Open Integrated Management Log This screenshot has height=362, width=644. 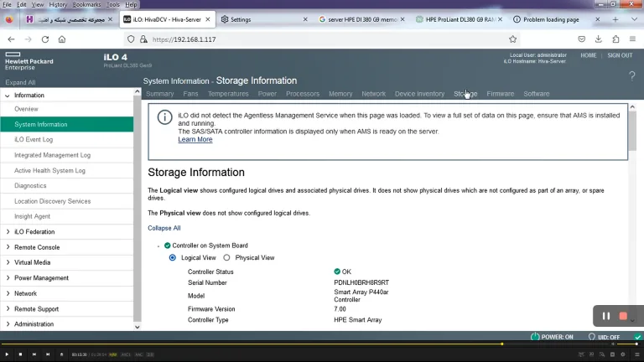point(52,155)
